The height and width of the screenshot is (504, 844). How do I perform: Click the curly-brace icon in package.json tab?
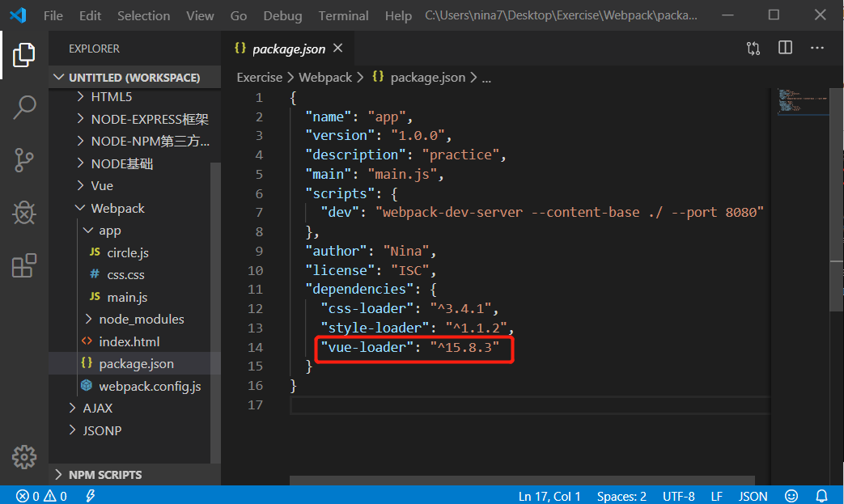coord(240,48)
